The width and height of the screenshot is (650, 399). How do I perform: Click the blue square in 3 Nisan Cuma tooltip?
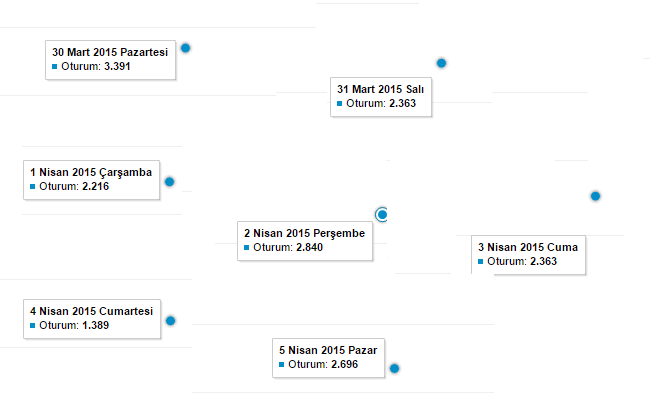(x=480, y=261)
